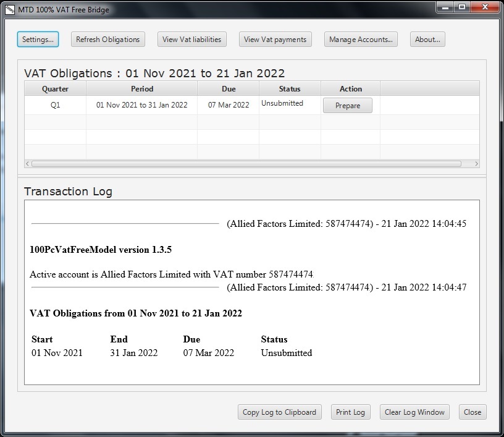Click 'VAT Obligations from 01 Nov 2021' log heading
This screenshot has height=437, width=504.
point(136,313)
